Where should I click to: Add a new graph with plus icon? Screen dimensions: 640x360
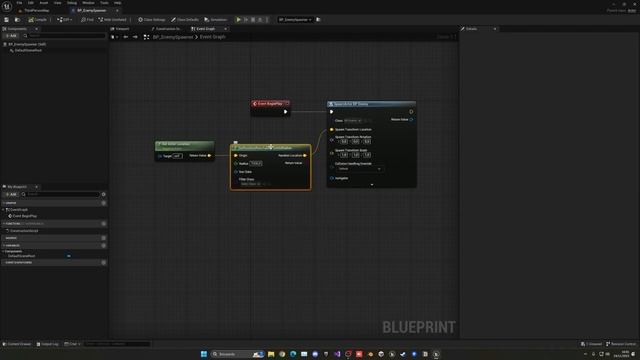pyautogui.click(x=104, y=203)
